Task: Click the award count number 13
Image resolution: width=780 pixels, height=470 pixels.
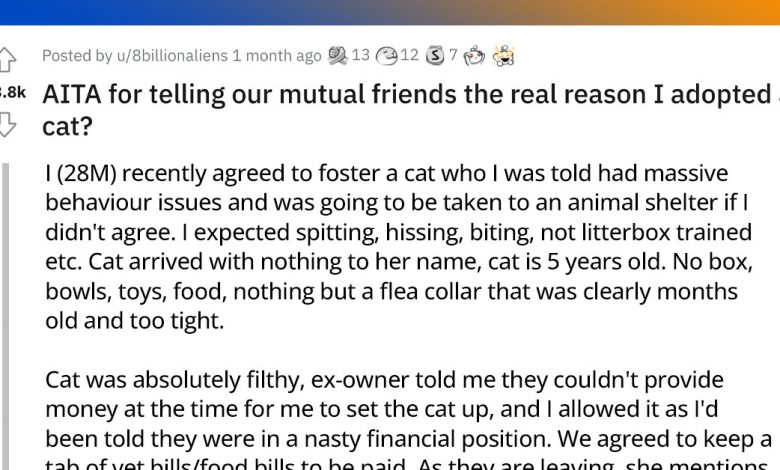Action: click(360, 56)
